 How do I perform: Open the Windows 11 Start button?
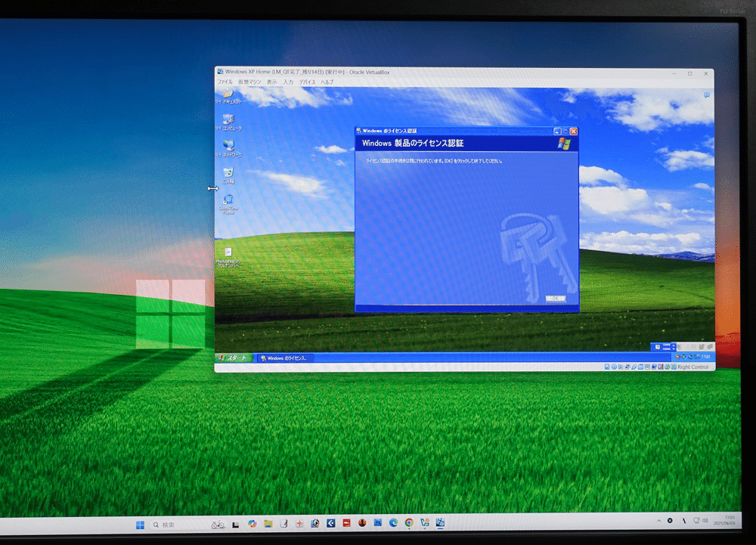pos(141,525)
